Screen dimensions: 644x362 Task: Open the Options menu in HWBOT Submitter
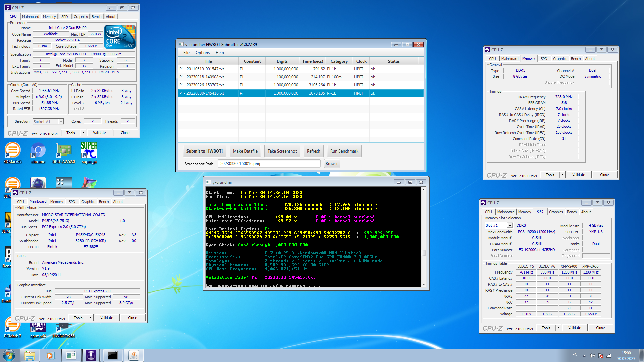(203, 53)
